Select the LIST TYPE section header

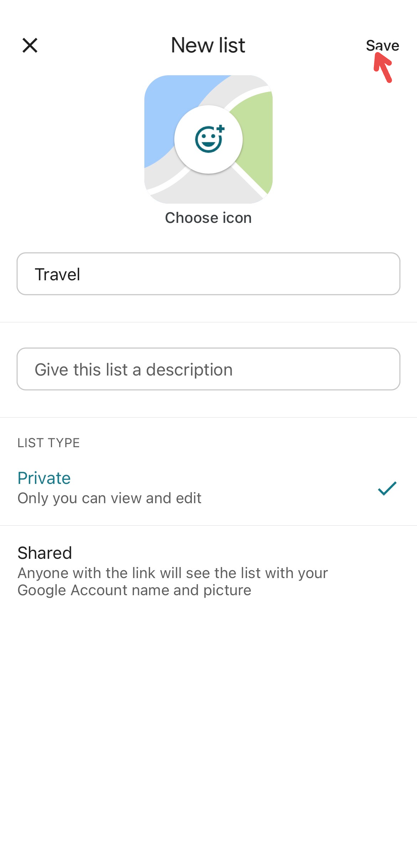click(x=48, y=443)
